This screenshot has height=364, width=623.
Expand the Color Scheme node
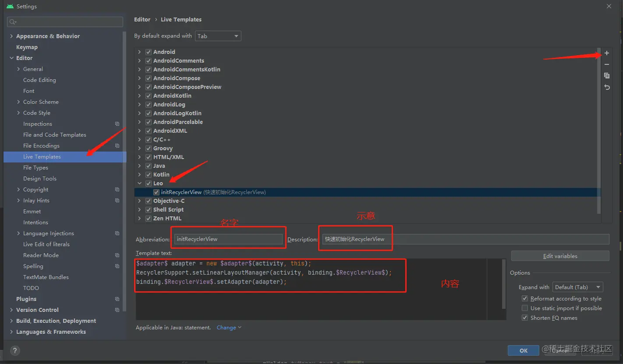pos(18,102)
